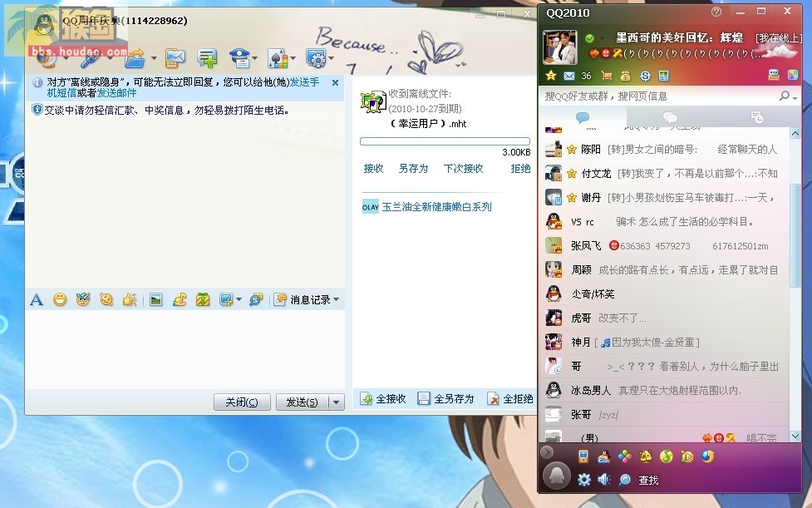Send a window shake via the cracked-face icon
Screen dimensions: 812x508
(106, 300)
